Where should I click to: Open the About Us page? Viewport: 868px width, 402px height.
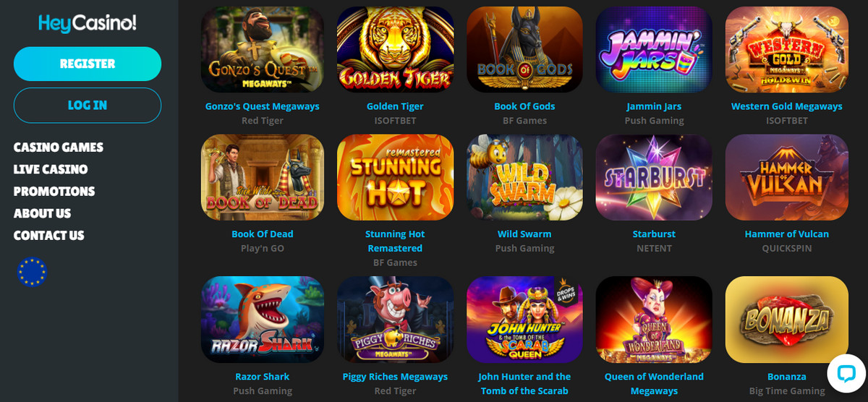pyautogui.click(x=42, y=213)
